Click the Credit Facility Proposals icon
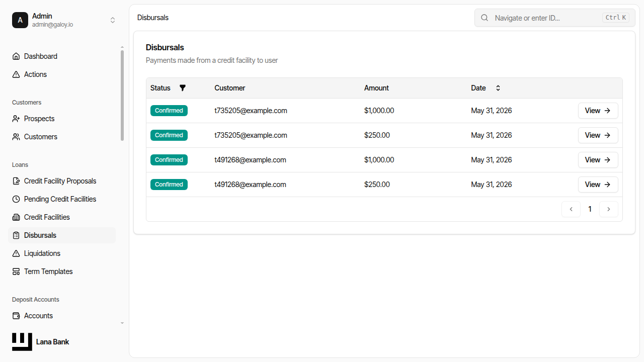 pos(16,181)
